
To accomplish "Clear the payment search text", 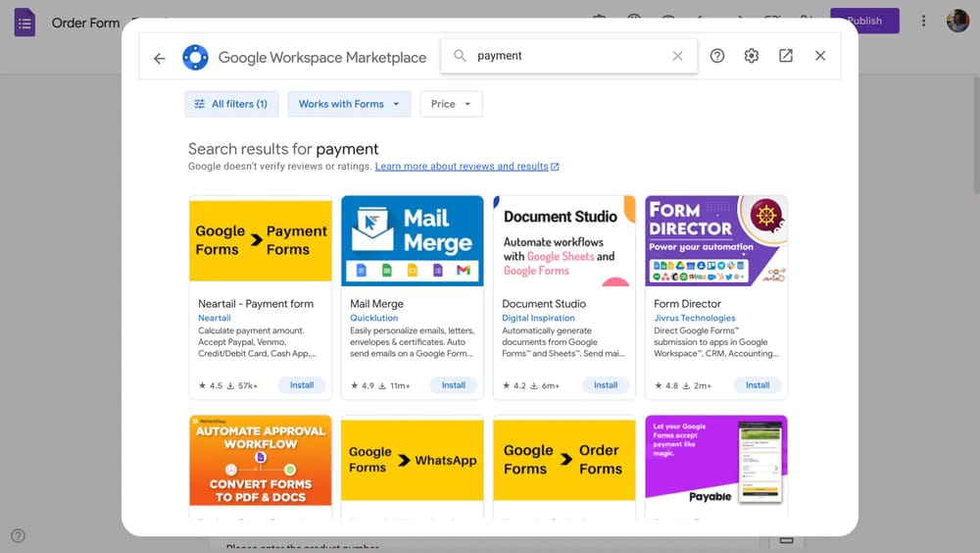I will pos(677,56).
